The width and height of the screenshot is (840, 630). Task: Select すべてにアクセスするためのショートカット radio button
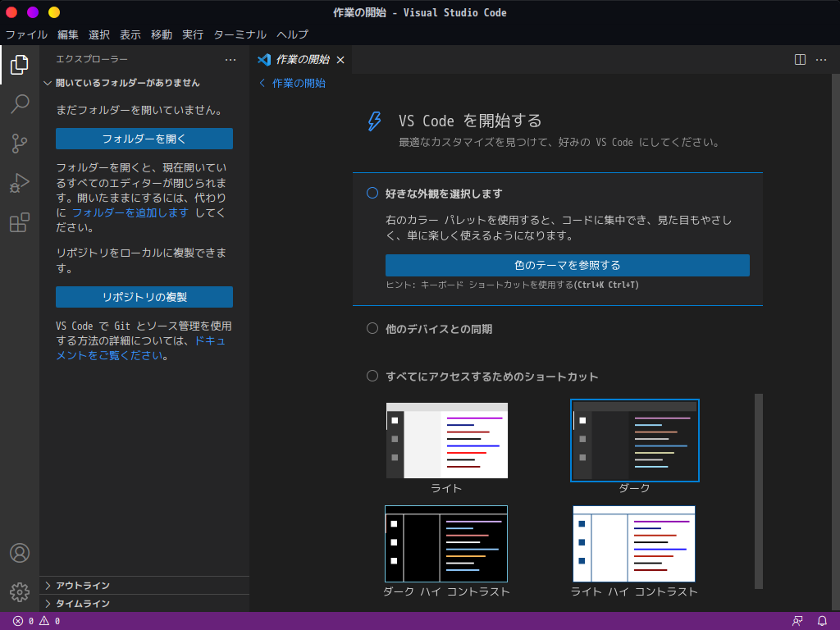coord(372,376)
